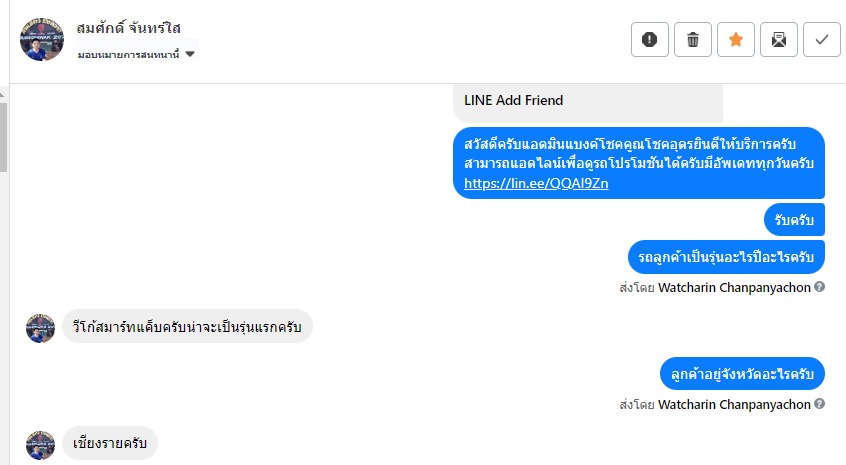Mark conversation unread with envelope icon
Viewport: 846px width, 465px height.
click(779, 40)
